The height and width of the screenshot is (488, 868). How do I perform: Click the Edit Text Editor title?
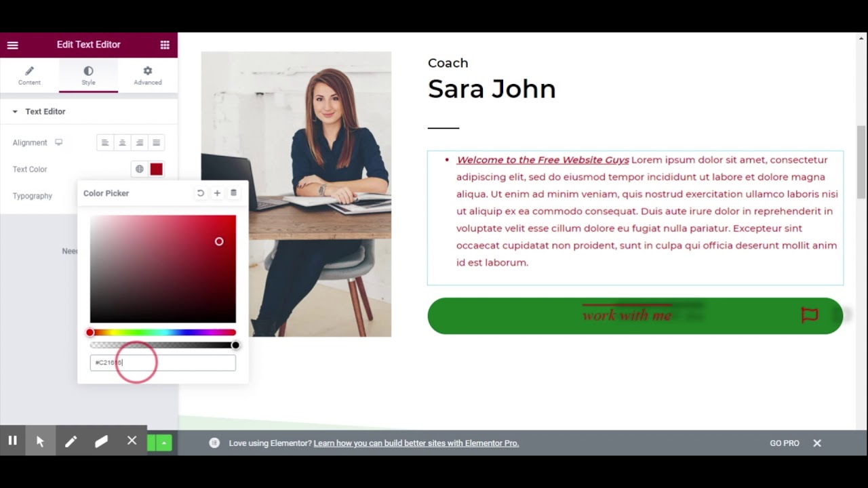89,45
